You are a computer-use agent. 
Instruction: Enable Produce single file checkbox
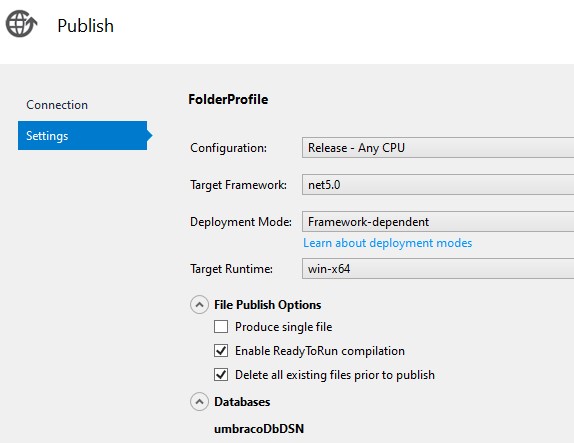click(x=221, y=327)
